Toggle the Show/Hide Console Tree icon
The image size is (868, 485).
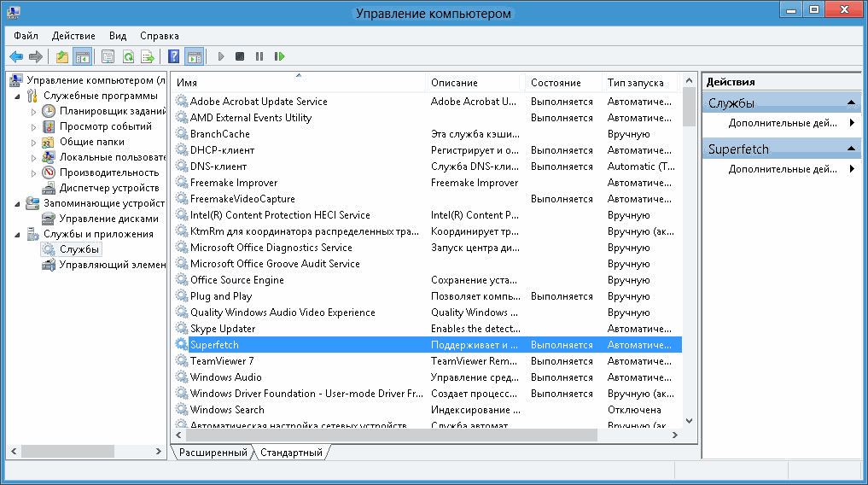point(83,56)
